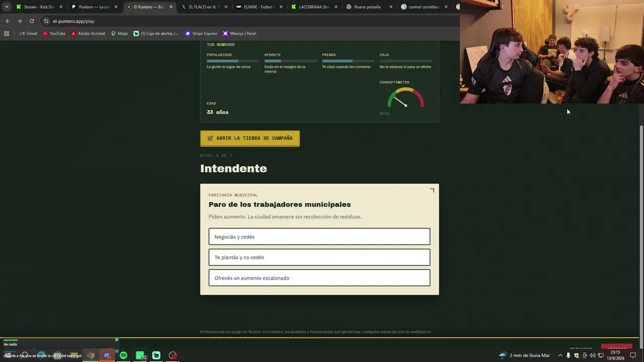Click the red corner mark on event card
This screenshot has width=644, height=362.
coord(432,191)
